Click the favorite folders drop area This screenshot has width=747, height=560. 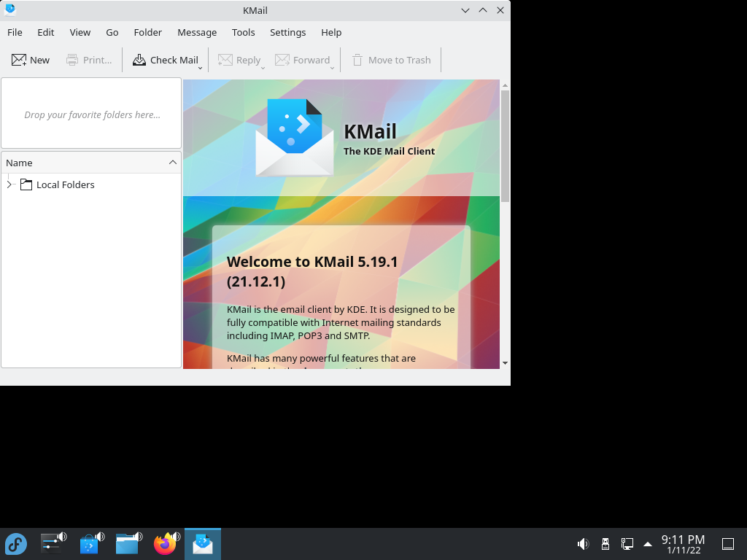coord(91,113)
